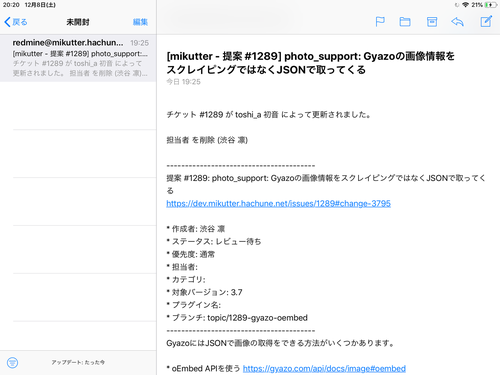Tap the filter icon in the mailbox list footer
Viewport: 500px width, 375px height.
(x=12, y=362)
